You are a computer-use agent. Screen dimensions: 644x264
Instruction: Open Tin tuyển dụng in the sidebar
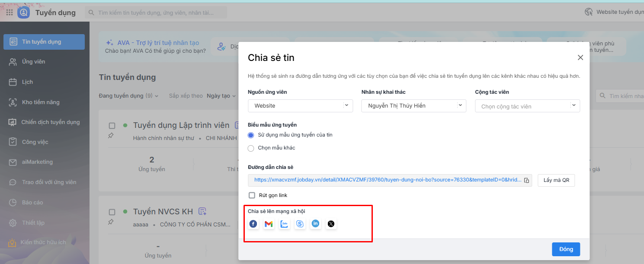coord(44,42)
